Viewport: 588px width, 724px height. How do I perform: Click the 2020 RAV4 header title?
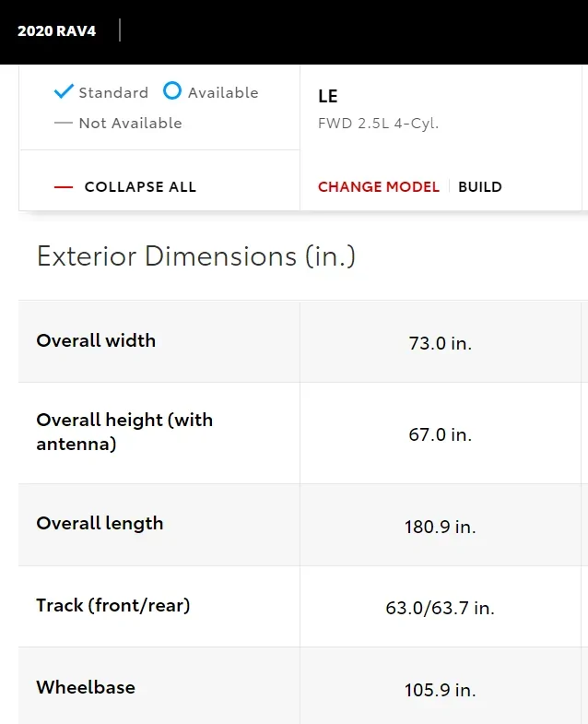point(56,30)
